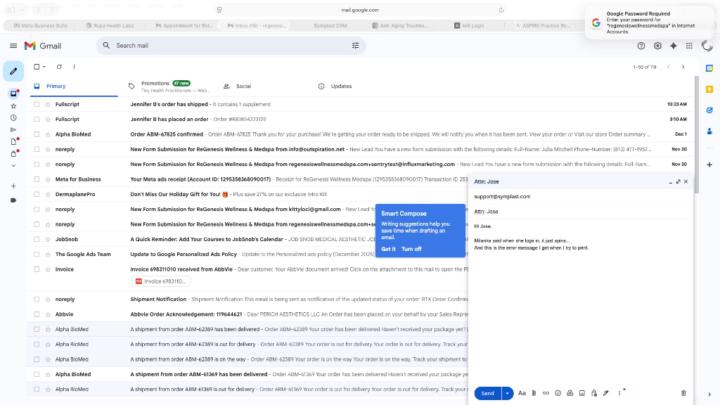Open Gmail support help icon
Image resolution: width=720 pixels, height=405 pixels.
[641, 45]
